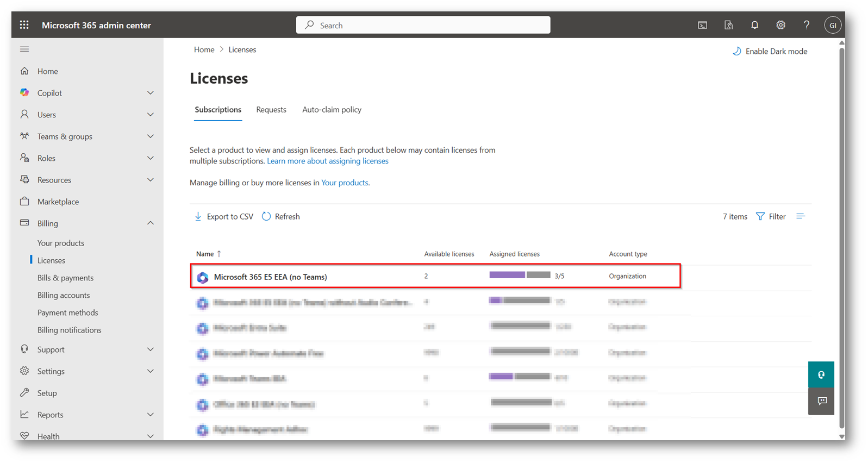Open list view options icon beside Filter

801,216
